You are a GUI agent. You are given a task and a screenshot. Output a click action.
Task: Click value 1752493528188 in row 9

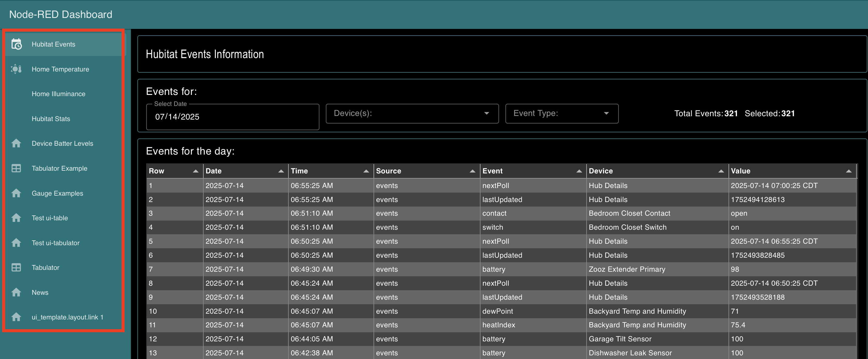click(x=792, y=297)
